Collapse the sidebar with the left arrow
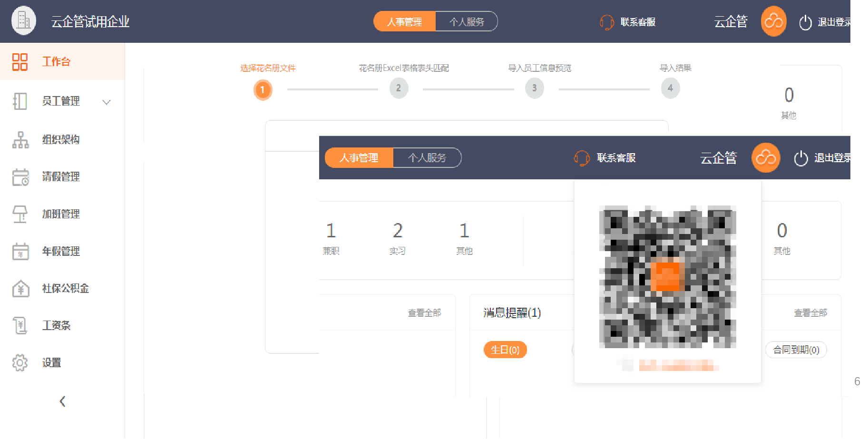Viewport: 868px width, 439px height. [x=62, y=401]
